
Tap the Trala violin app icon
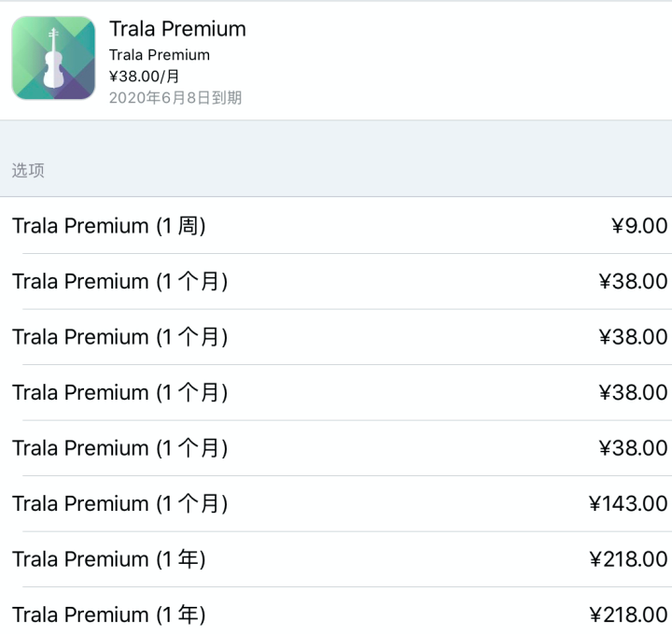53,58
